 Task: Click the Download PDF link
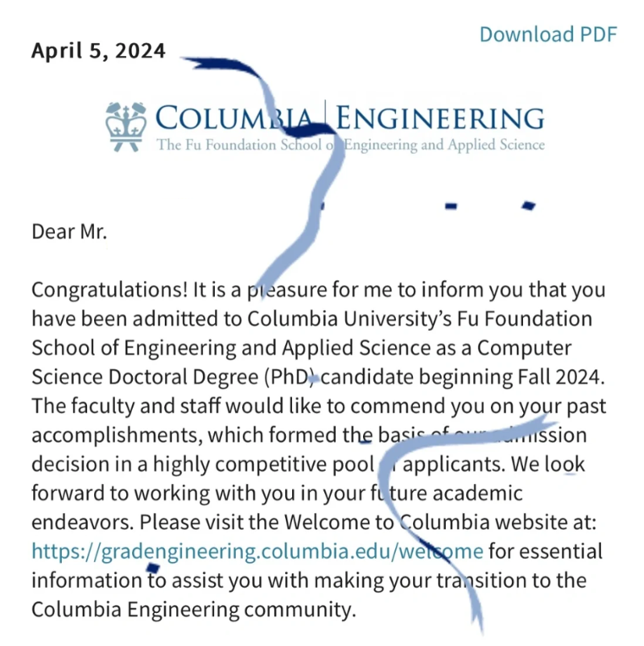[548, 35]
